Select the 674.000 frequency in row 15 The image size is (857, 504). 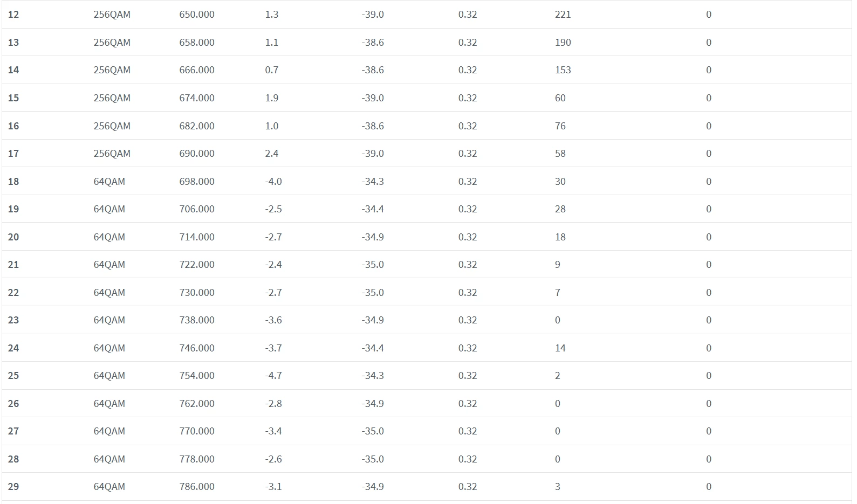197,98
